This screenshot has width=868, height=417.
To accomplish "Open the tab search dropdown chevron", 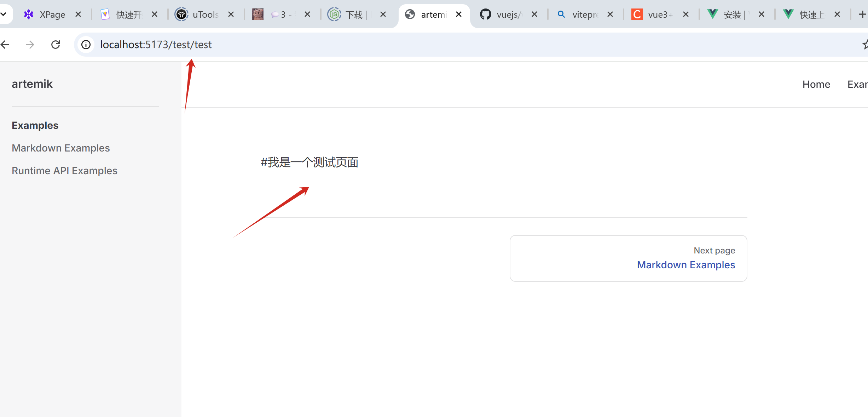I will point(4,14).
